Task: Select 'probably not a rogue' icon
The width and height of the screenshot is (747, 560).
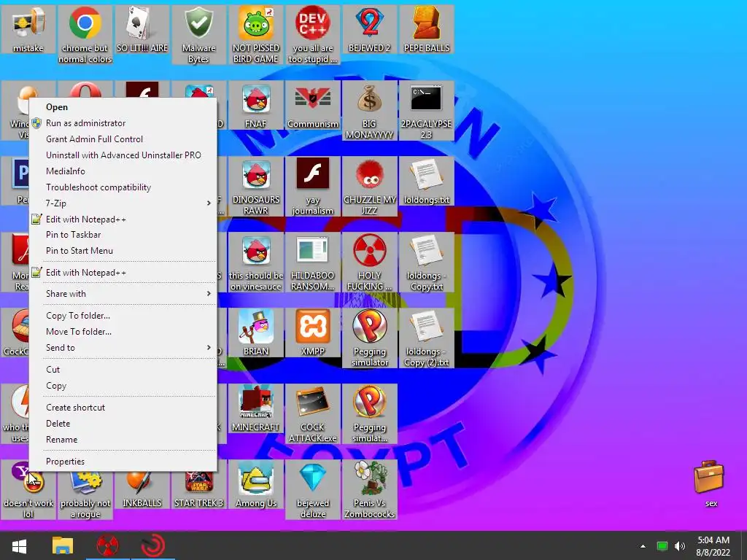Action: (x=85, y=494)
